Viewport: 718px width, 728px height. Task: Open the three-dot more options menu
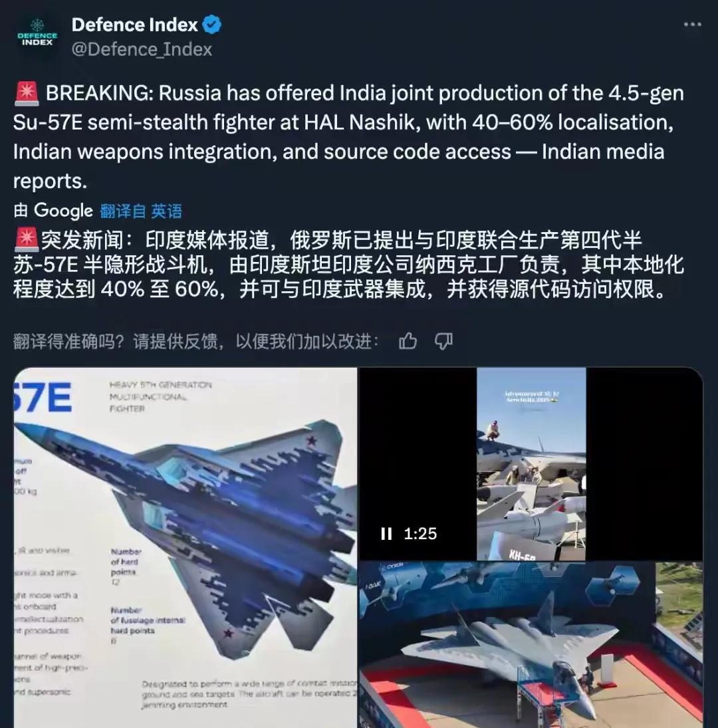click(692, 24)
